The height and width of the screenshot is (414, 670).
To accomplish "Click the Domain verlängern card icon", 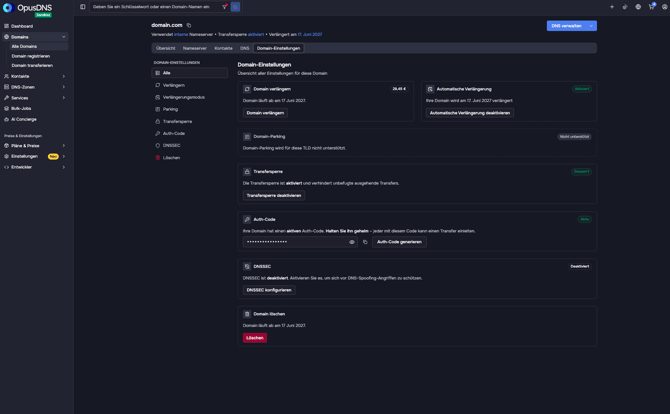I will click(247, 89).
